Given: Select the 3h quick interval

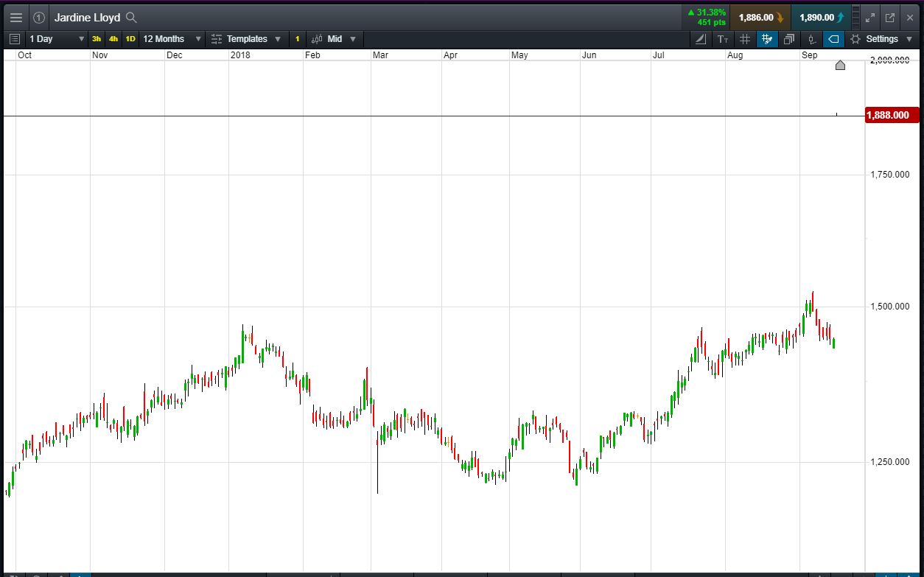Looking at the screenshot, I should pyautogui.click(x=97, y=39).
